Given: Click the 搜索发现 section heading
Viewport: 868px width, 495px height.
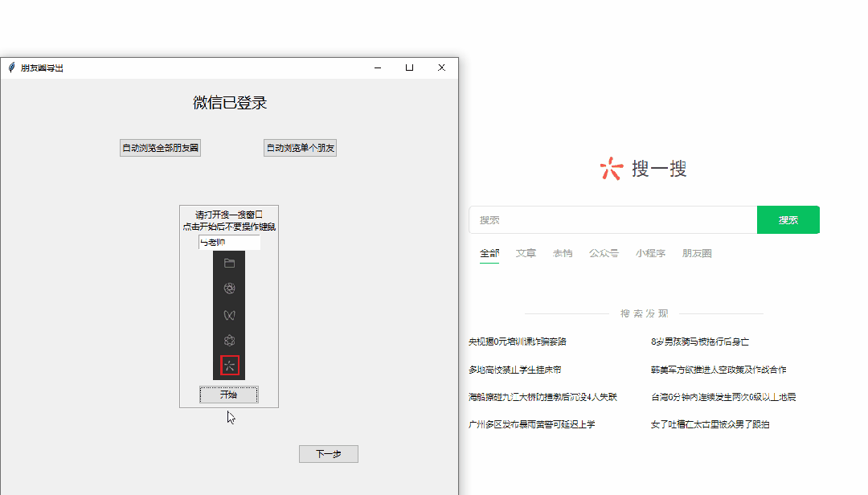Looking at the screenshot, I should click(x=644, y=314).
